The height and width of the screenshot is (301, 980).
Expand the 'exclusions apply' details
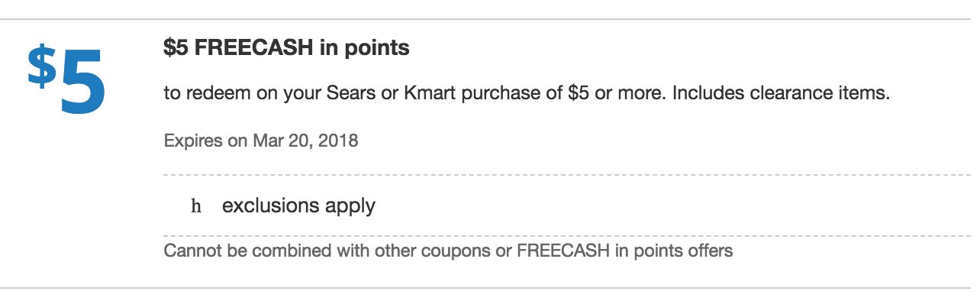298,206
